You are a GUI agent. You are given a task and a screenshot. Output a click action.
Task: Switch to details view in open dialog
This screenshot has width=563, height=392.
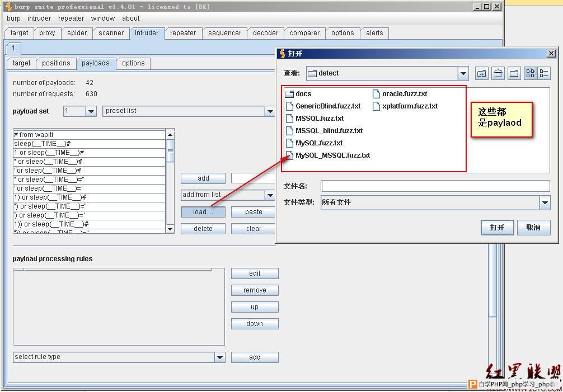[543, 73]
